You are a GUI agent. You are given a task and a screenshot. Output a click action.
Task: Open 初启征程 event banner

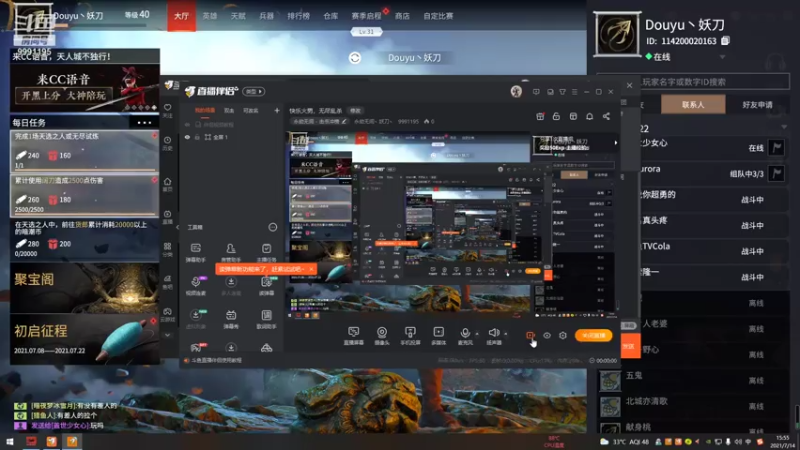pyautogui.click(x=85, y=339)
